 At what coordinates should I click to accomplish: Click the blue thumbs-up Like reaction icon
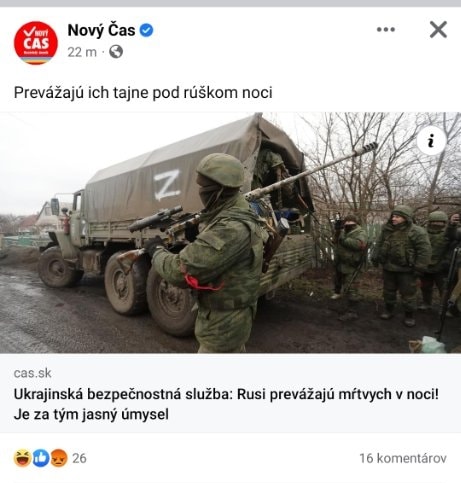point(41,458)
